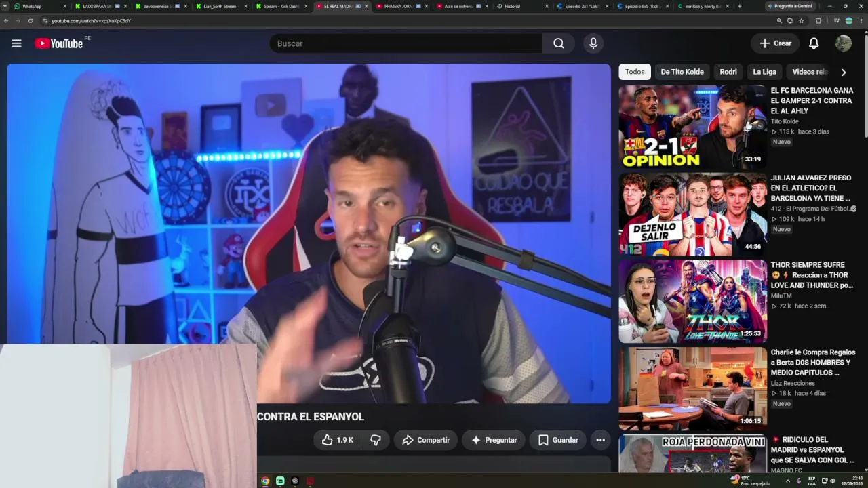
Task: Open the account avatar menu
Action: (844, 43)
